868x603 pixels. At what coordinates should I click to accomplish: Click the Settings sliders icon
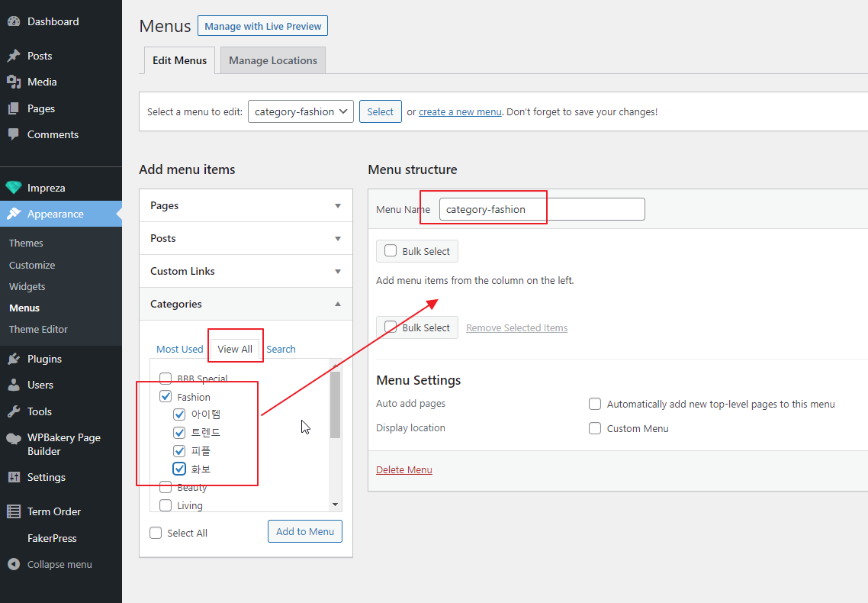(14, 477)
